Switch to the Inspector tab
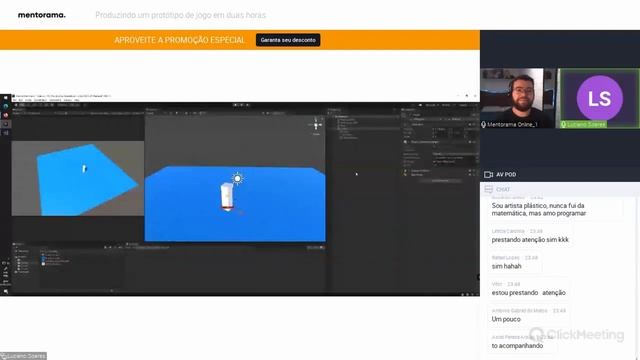 pos(409,110)
